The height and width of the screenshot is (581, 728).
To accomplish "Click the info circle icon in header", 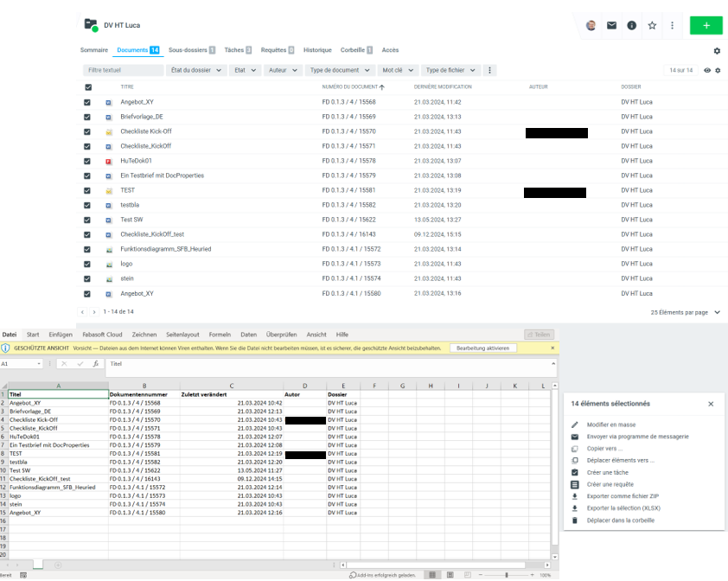I will 632,26.
